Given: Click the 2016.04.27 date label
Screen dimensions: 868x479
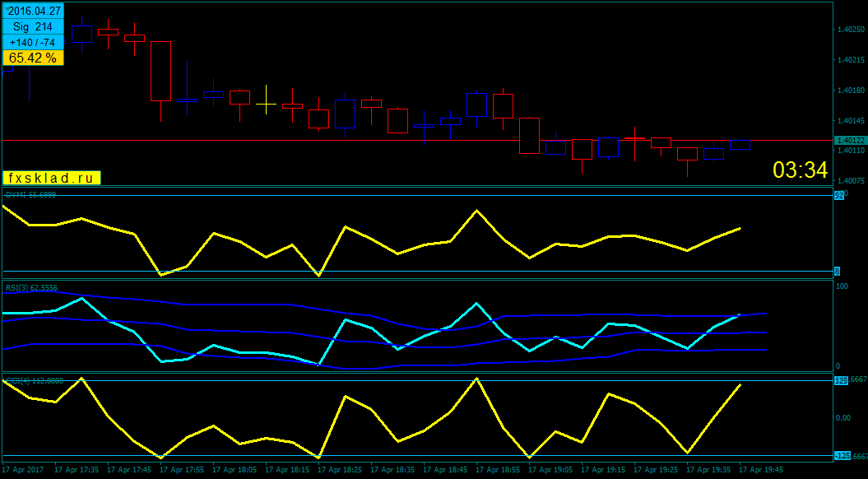Looking at the screenshot, I should (x=33, y=11).
